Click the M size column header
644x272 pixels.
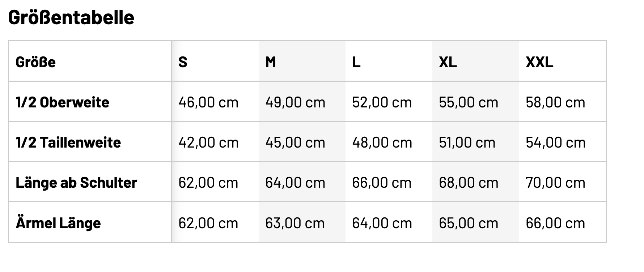pyautogui.click(x=271, y=62)
